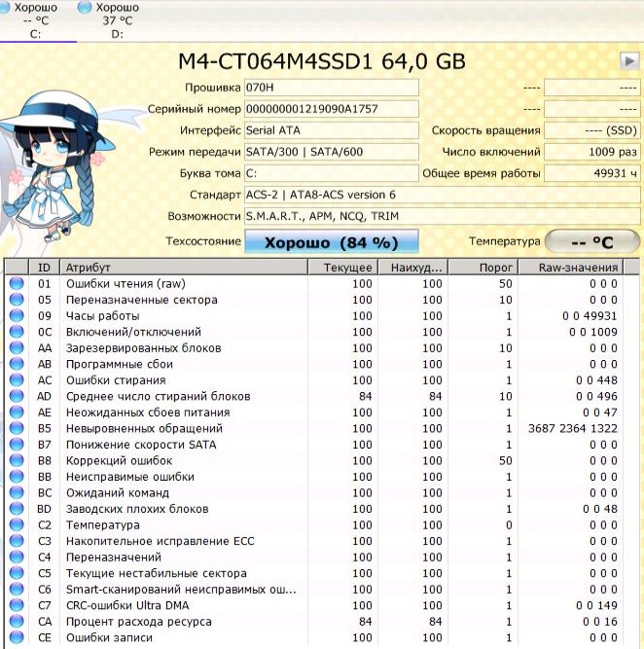The width and height of the screenshot is (644, 649).
Task: Click the Интерфейс Serial ATA field
Action: click(x=332, y=130)
